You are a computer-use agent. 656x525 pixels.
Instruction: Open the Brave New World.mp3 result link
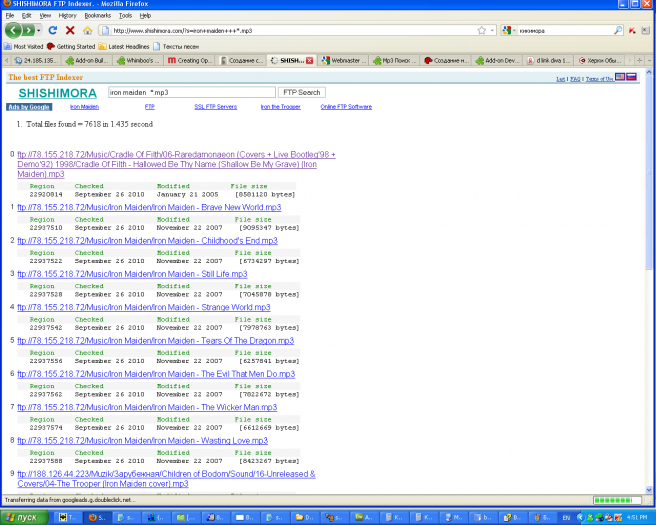coord(149,207)
